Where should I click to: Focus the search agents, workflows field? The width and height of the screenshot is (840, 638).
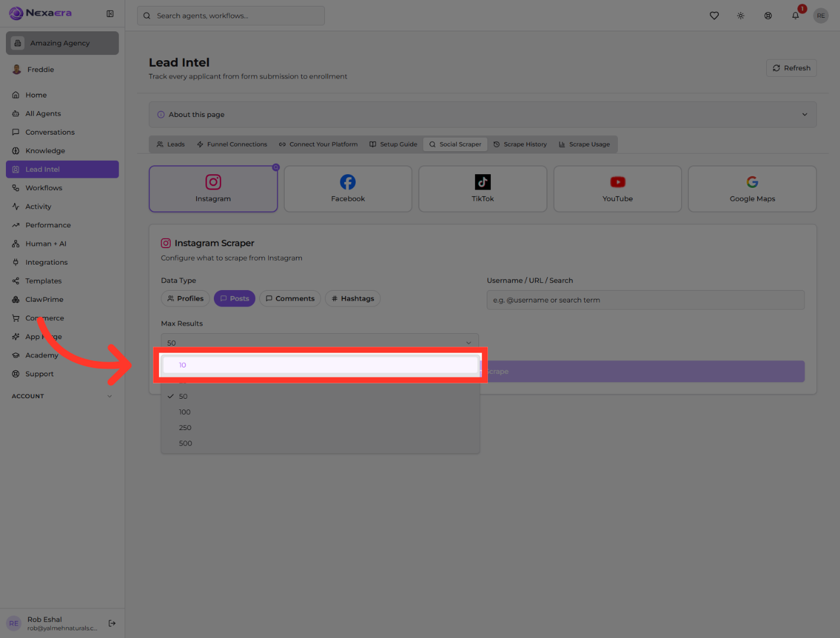point(231,16)
